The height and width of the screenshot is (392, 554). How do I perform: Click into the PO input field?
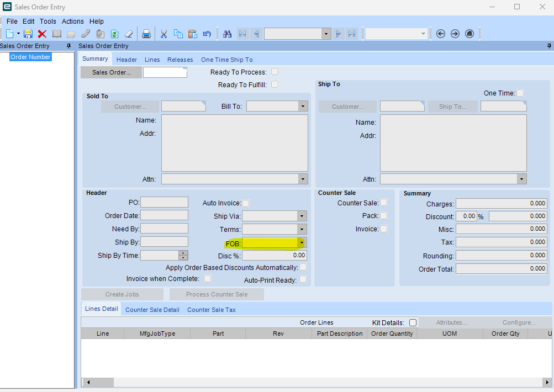(164, 203)
